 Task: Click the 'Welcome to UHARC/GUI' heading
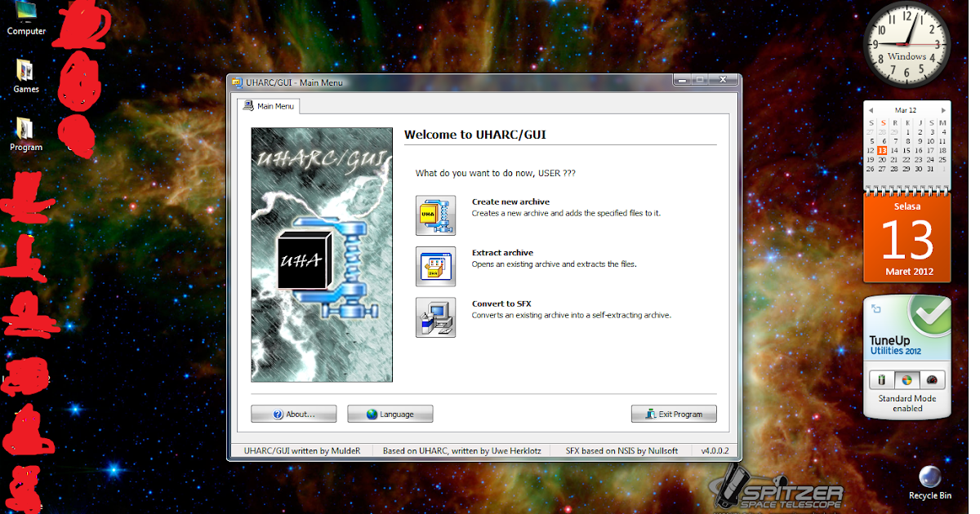475,135
